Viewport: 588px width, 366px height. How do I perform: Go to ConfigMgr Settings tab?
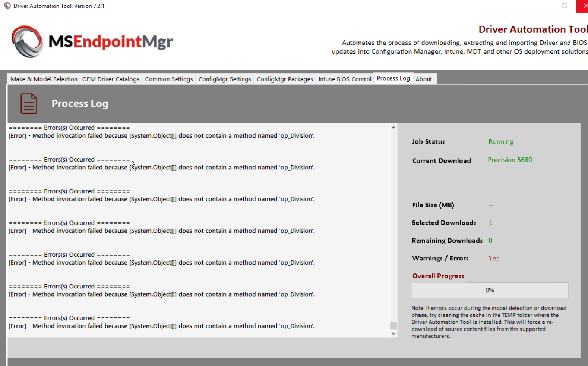pos(225,79)
